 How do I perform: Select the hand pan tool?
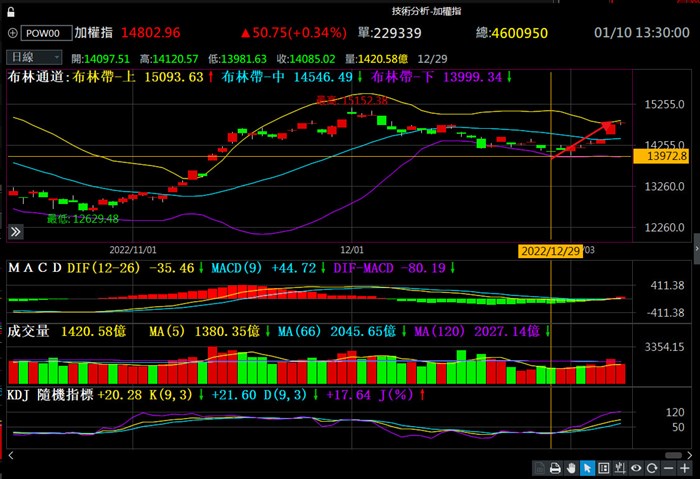(571, 468)
